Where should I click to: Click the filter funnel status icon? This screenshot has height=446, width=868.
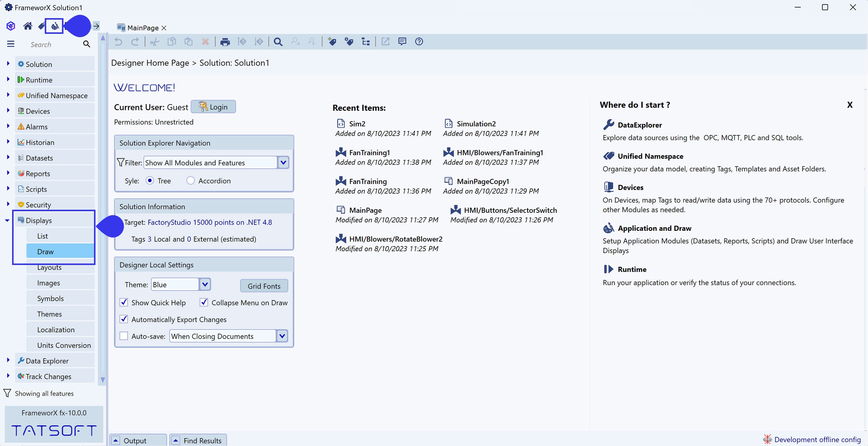click(7, 393)
